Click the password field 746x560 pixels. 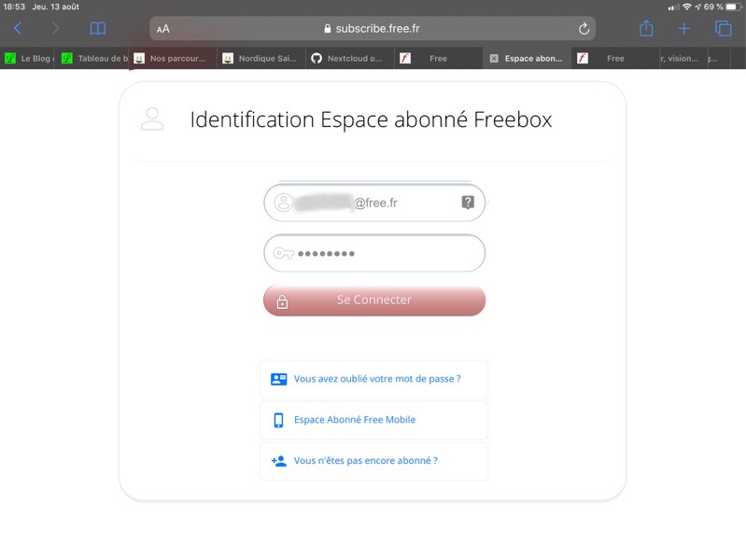point(373,253)
